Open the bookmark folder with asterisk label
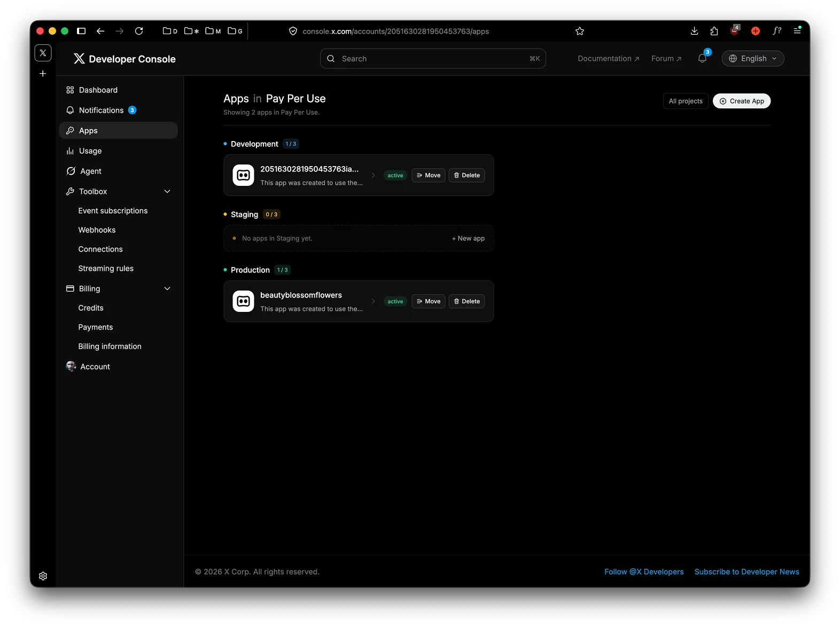 (x=191, y=31)
